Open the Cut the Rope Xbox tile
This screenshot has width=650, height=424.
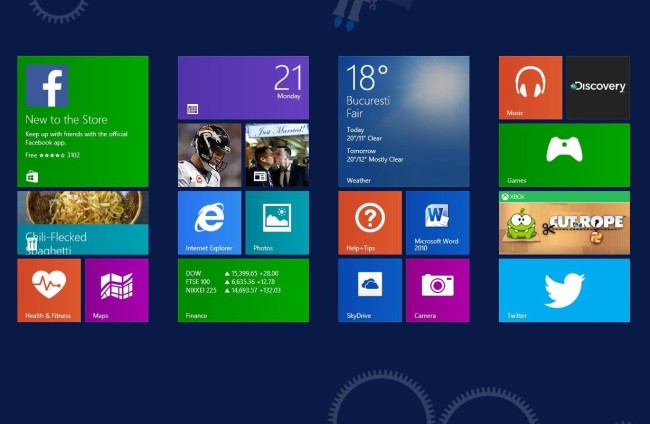[x=564, y=223]
